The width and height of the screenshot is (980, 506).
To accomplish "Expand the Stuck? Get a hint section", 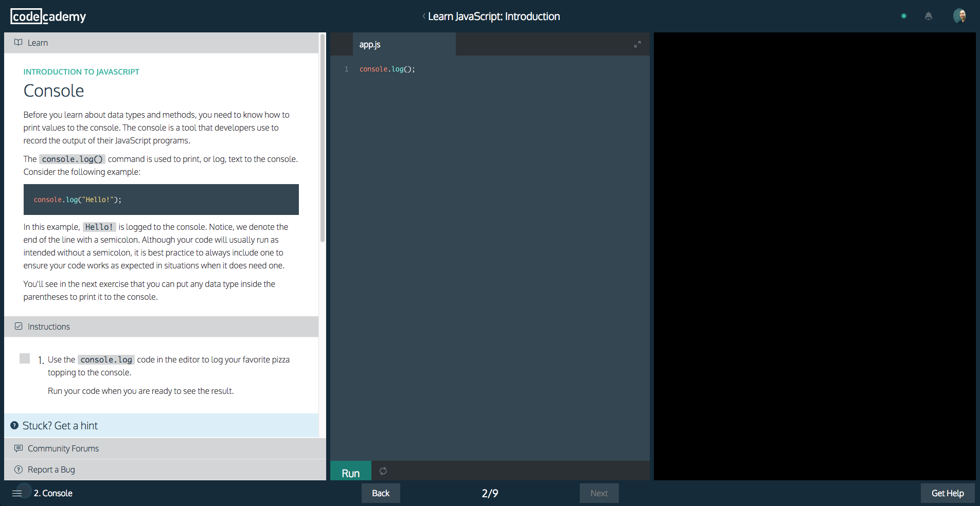I will [162, 426].
